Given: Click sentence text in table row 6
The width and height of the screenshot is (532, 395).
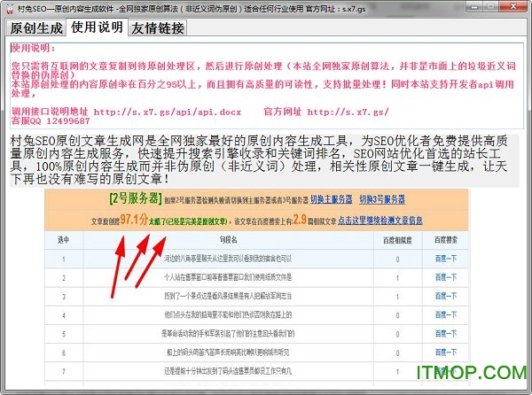Looking at the screenshot, I should point(228,352).
